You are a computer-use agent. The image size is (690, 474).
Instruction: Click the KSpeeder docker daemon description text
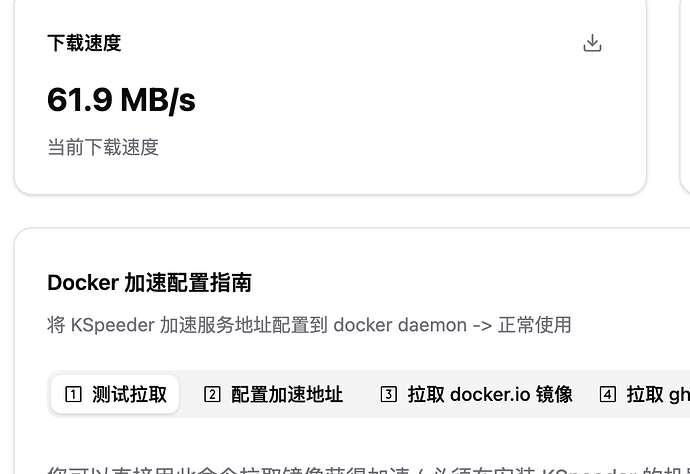[309, 325]
